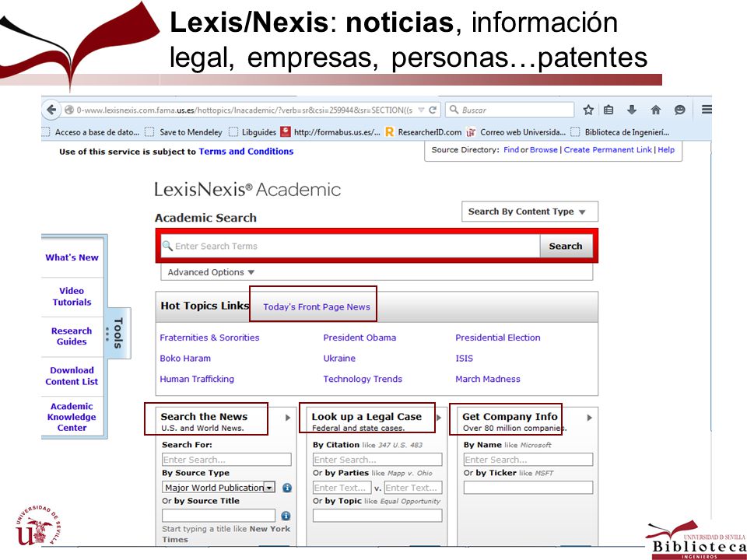
Task: Click the site identity globe icon
Action: click(69, 110)
